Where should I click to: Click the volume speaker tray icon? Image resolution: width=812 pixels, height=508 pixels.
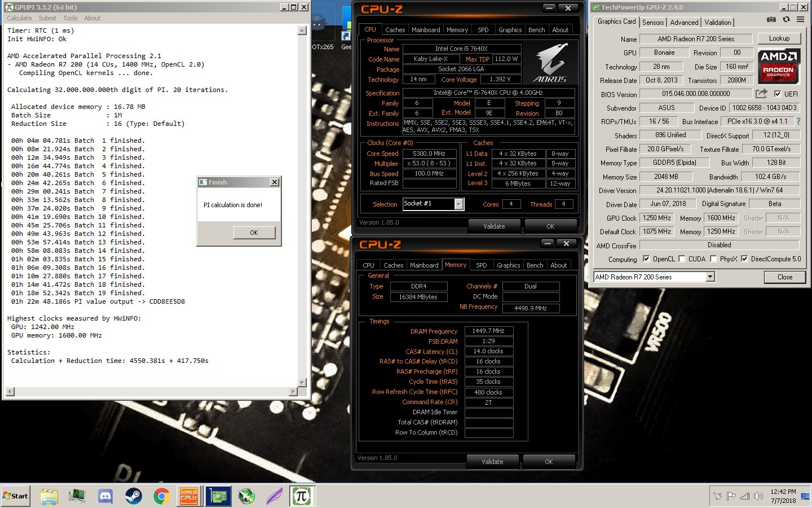pyautogui.click(x=758, y=496)
